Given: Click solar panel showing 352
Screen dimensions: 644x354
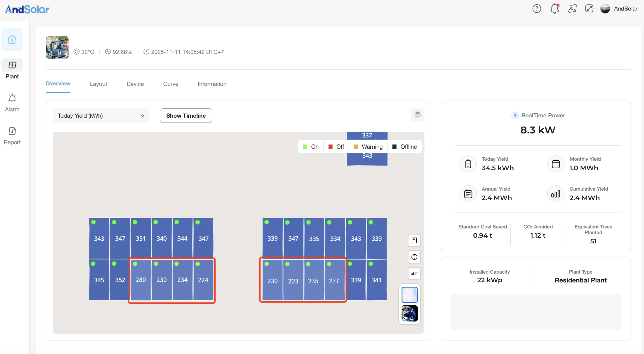Looking at the screenshot, I should coord(120,280).
